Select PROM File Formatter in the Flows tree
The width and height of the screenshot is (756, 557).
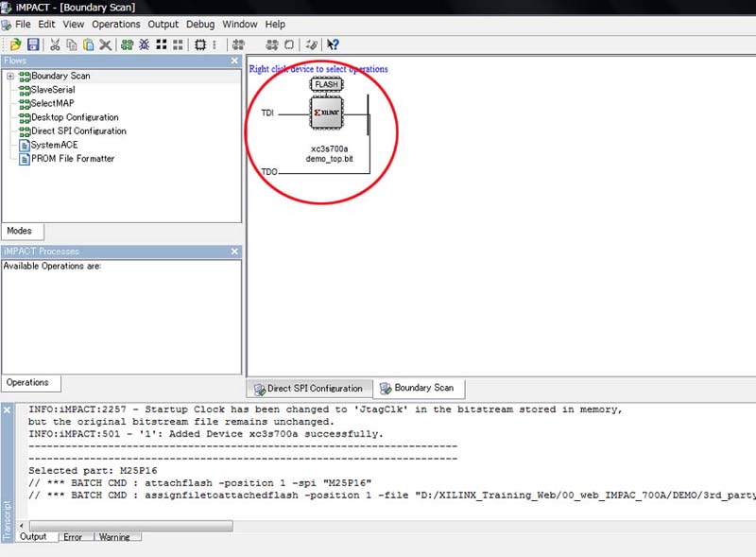73,158
